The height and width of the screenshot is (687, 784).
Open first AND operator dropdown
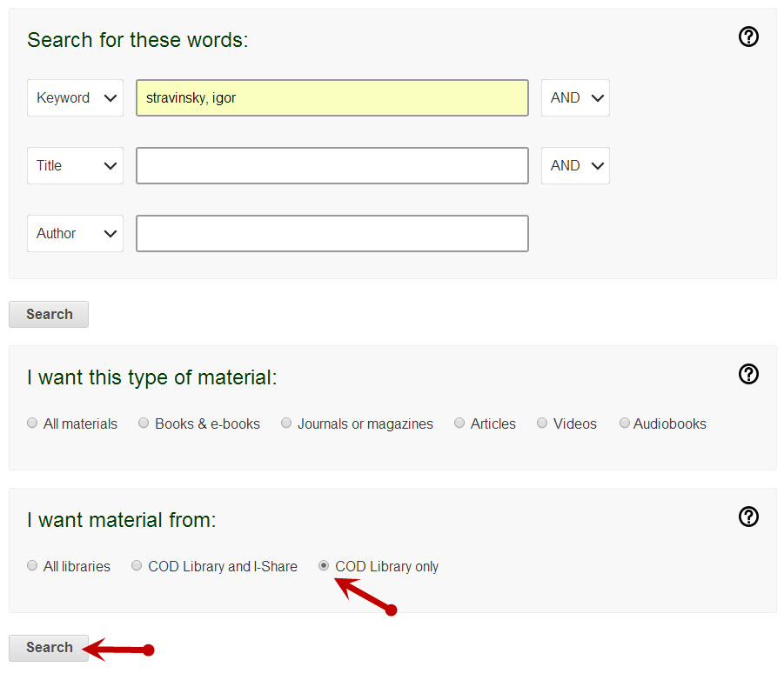(575, 98)
